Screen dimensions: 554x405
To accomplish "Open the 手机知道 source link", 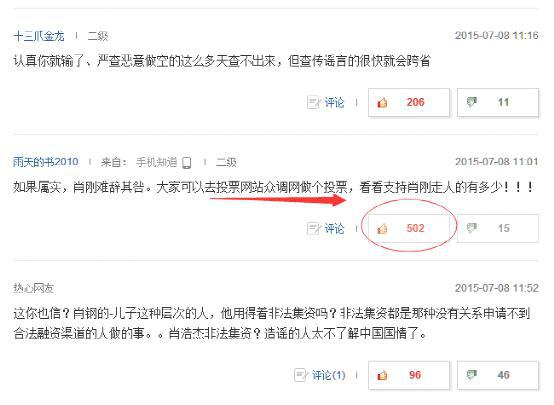I will [157, 162].
